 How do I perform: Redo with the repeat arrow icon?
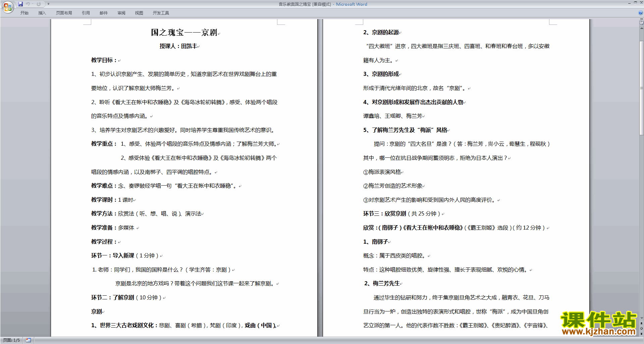tap(39, 4)
